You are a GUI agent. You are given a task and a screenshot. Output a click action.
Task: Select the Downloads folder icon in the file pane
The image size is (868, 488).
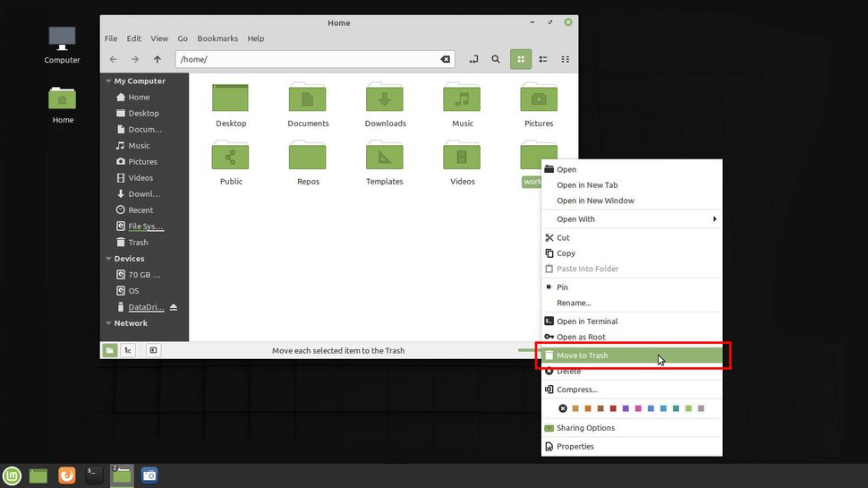point(384,98)
